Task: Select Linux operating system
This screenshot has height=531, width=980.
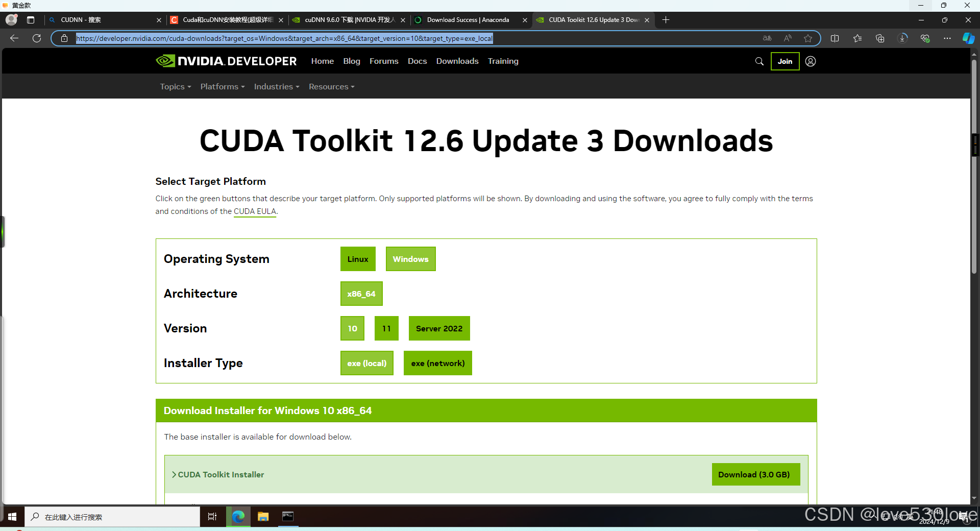Action: pos(358,259)
